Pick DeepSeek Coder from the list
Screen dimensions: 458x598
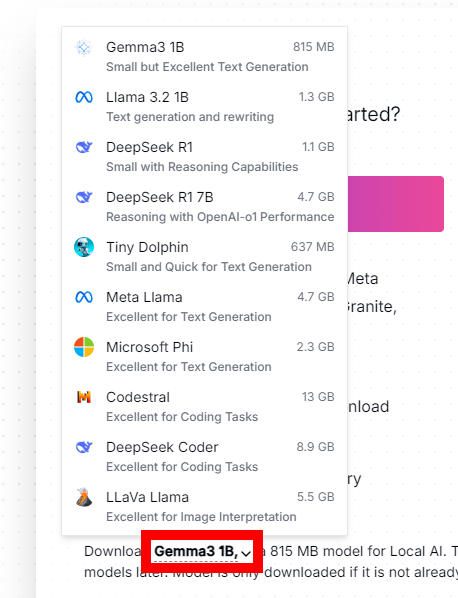click(204, 457)
